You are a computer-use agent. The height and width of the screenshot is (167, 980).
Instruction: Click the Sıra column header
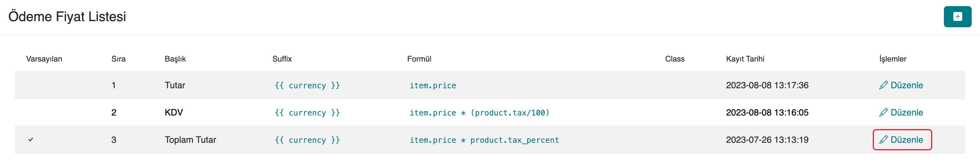click(118, 59)
